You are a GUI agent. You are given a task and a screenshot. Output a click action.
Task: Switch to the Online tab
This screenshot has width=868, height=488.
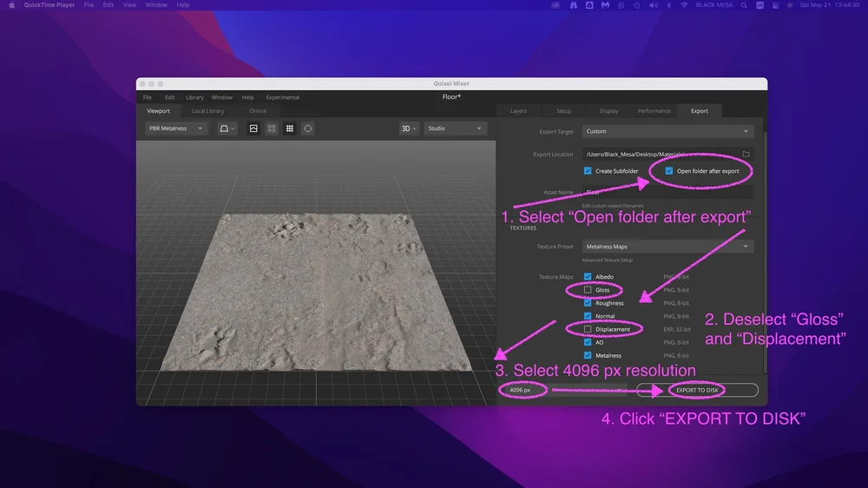click(x=258, y=111)
